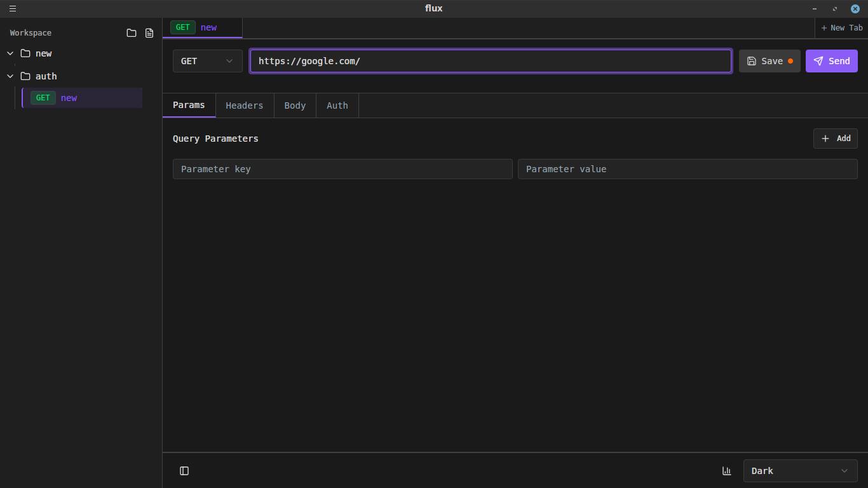The width and height of the screenshot is (868, 488).
Task: Click the new request file icon
Action: (x=149, y=33)
